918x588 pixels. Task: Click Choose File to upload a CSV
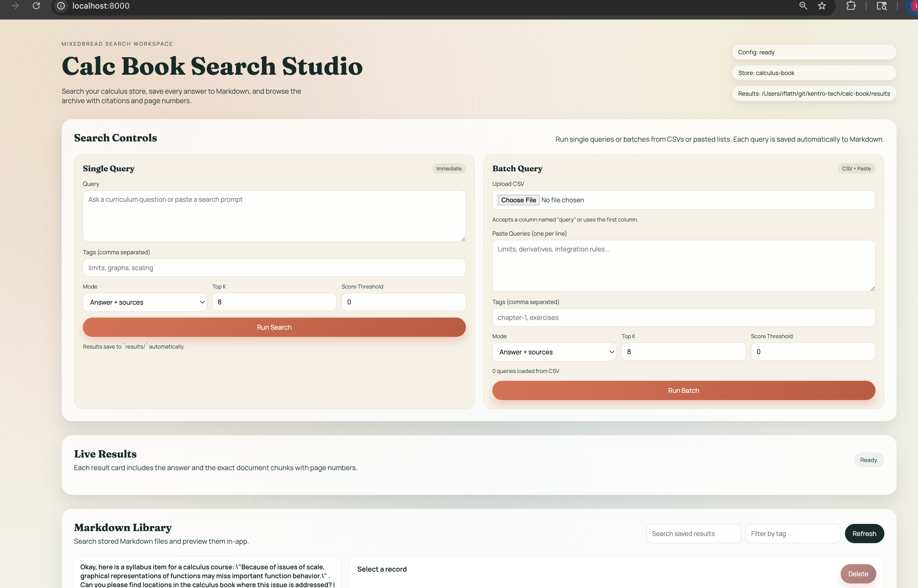pos(518,200)
